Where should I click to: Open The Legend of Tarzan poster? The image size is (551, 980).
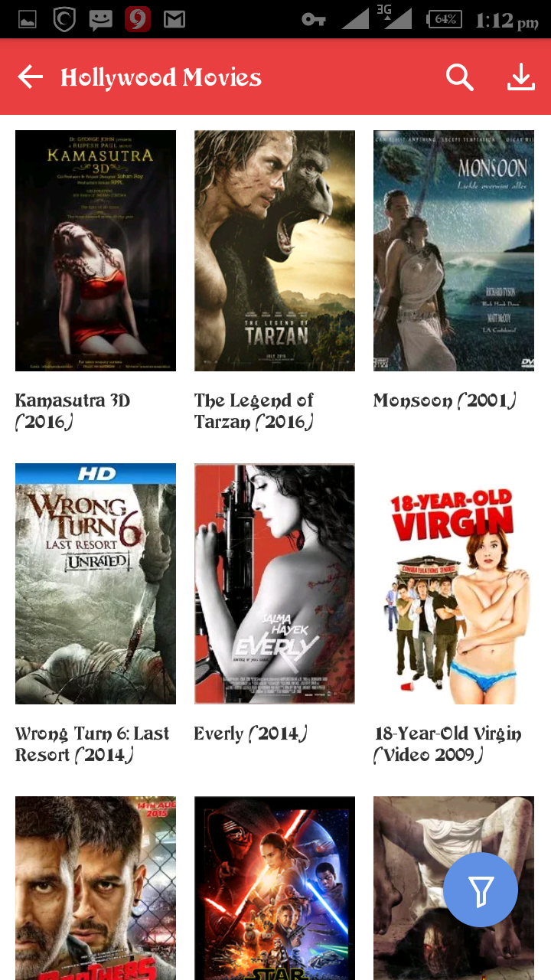275,250
